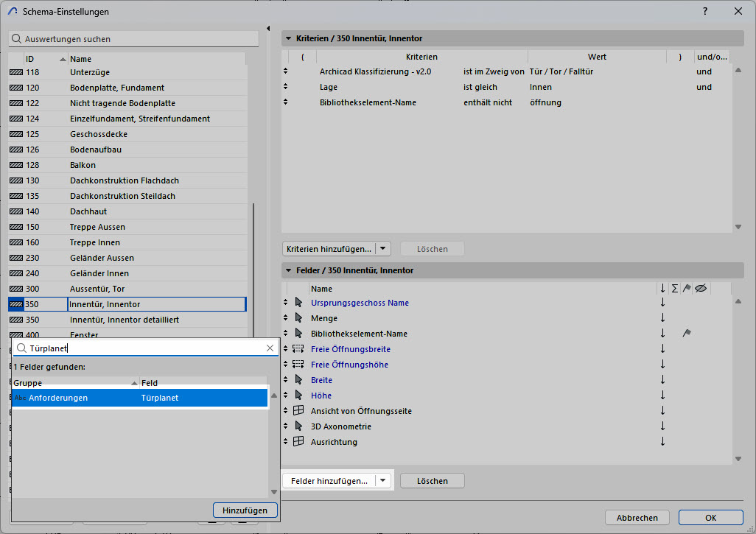756x534 pixels.
Task: Open the Kriterien hinzufügen dropdown arrow
Action: (x=383, y=249)
